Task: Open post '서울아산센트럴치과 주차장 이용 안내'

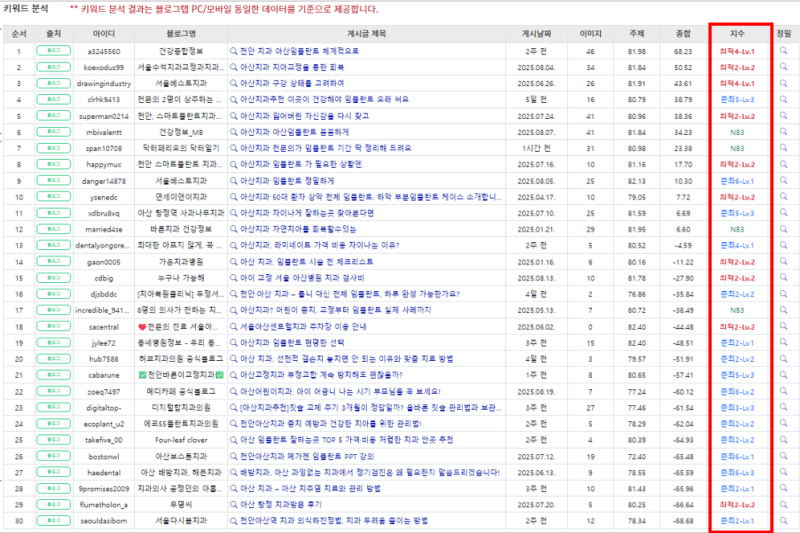Action: tap(303, 326)
